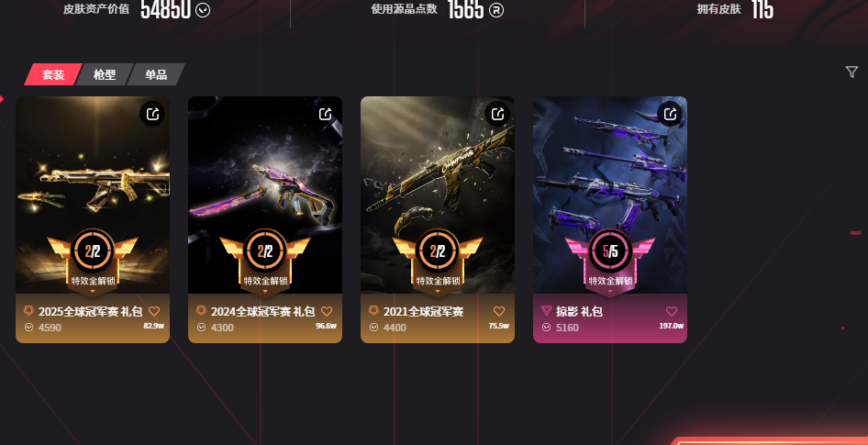Share the 掠影 礼包 skin bundle
Viewport: 868px width, 445px height.
tap(671, 114)
